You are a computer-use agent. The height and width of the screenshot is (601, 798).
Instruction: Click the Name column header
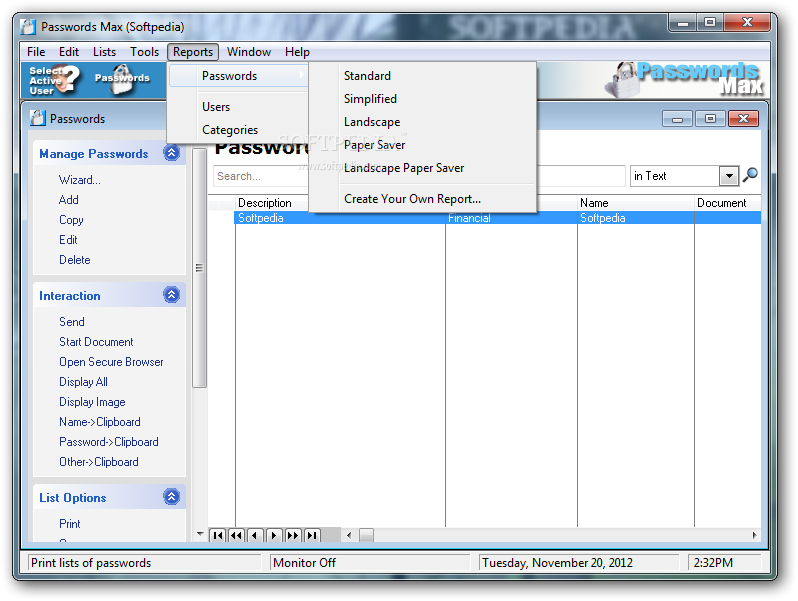(636, 203)
